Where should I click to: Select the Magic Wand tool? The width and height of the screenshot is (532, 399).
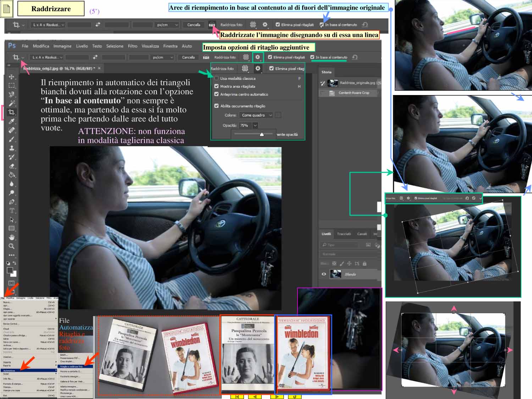click(x=11, y=103)
